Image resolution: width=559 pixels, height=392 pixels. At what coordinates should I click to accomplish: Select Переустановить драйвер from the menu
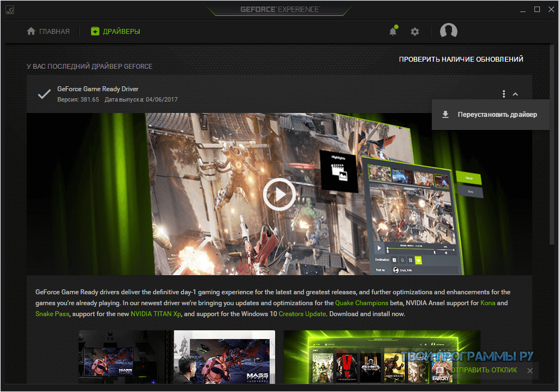click(490, 115)
